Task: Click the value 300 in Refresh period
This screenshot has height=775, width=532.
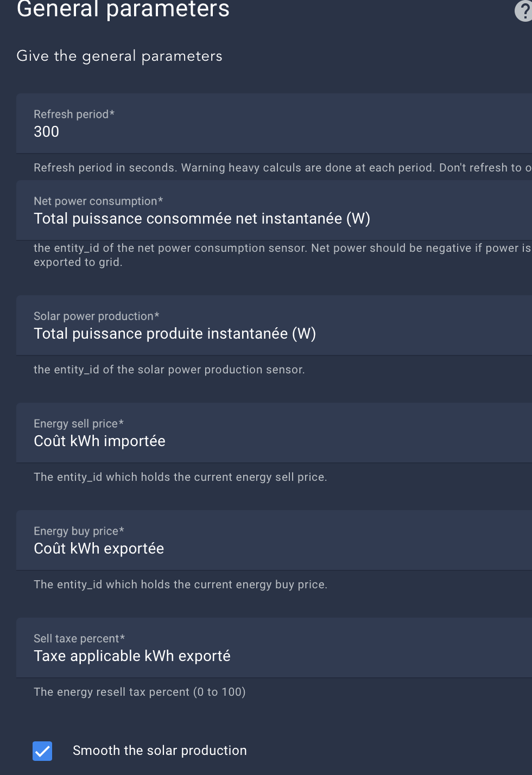Action: (x=47, y=132)
